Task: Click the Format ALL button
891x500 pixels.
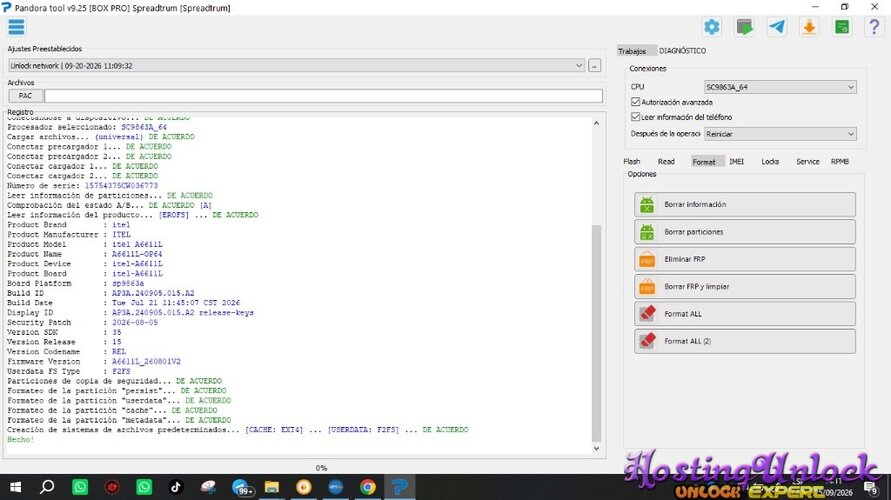Action: pyautogui.click(x=744, y=314)
